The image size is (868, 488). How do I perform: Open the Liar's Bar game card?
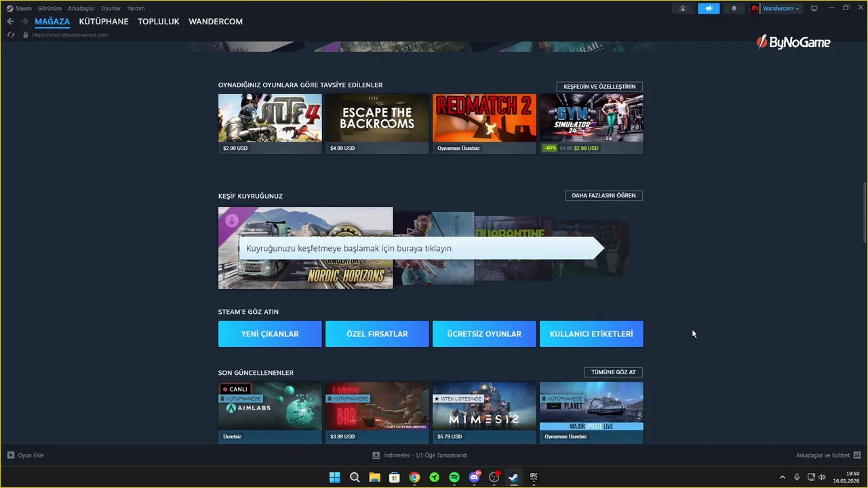tap(377, 412)
